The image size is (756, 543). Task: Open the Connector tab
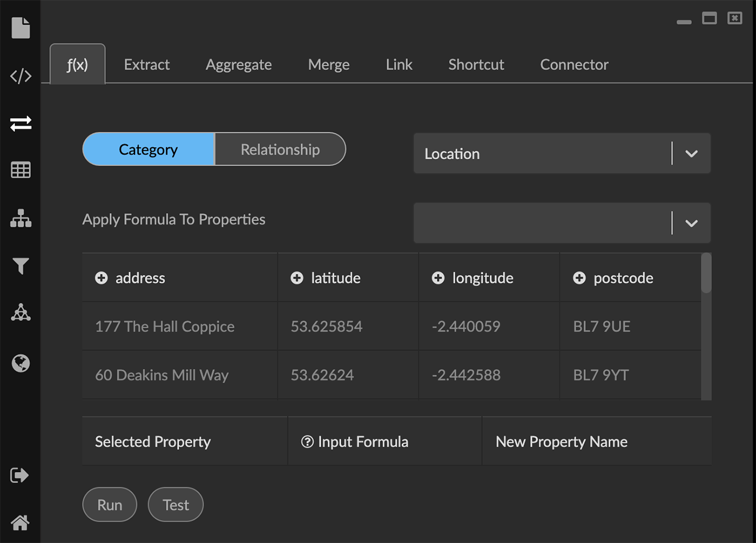[x=574, y=65]
